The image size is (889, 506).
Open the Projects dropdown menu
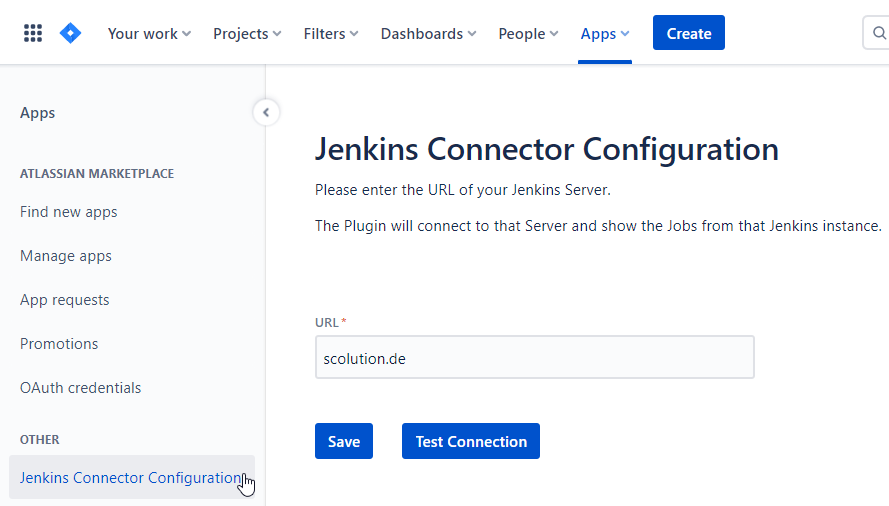click(247, 33)
